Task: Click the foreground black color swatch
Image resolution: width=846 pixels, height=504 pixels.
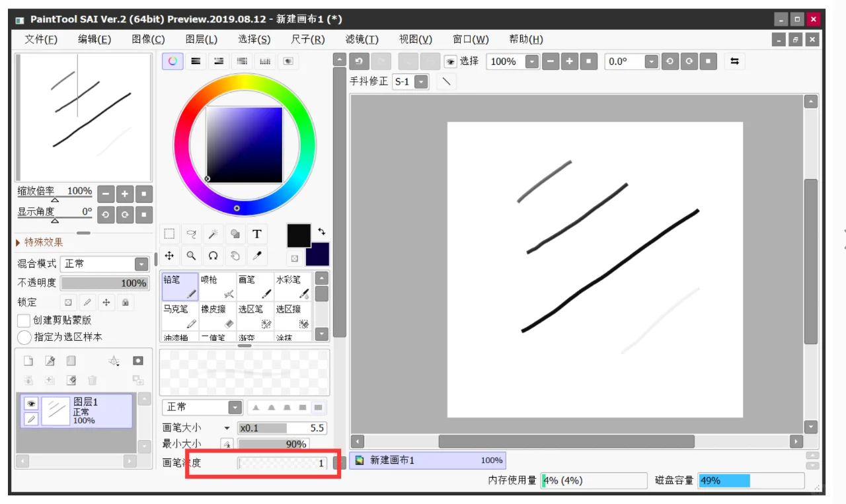Action: 298,235
